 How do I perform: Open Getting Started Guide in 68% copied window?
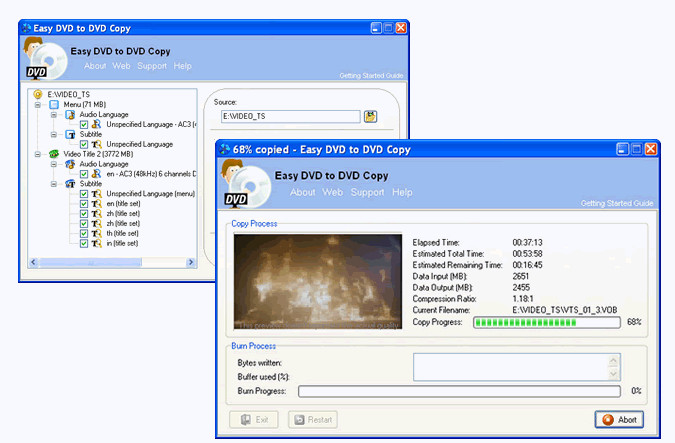click(x=616, y=203)
